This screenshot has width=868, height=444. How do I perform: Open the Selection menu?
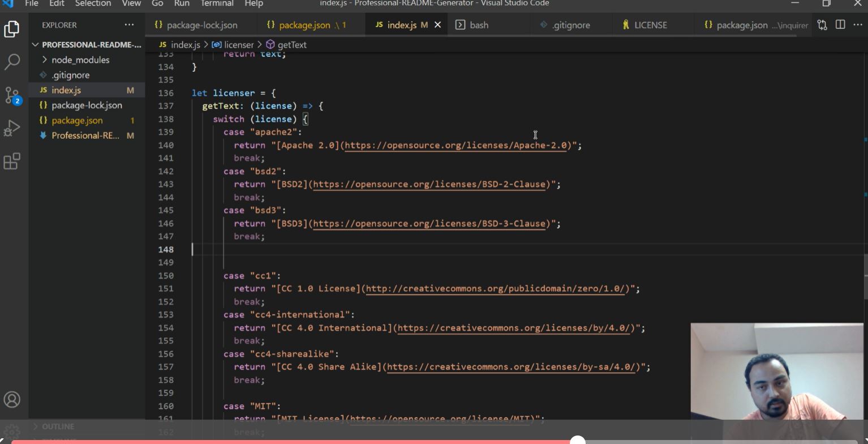point(93,3)
